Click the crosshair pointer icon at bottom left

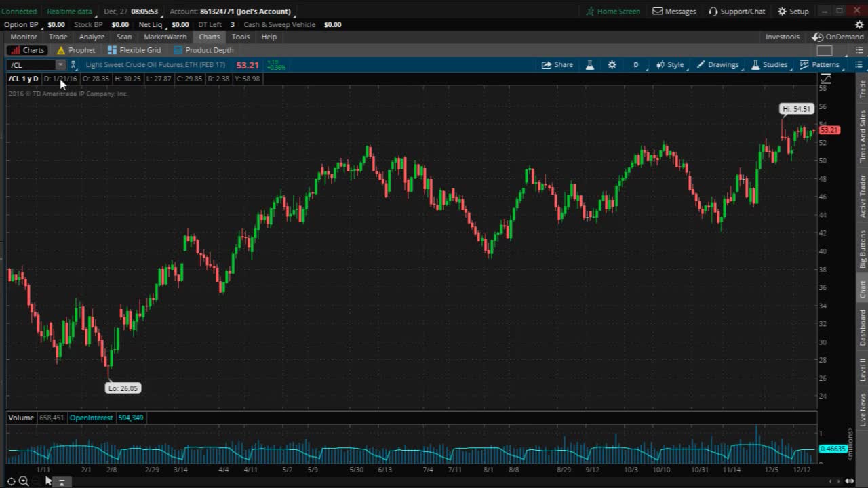coord(12,481)
